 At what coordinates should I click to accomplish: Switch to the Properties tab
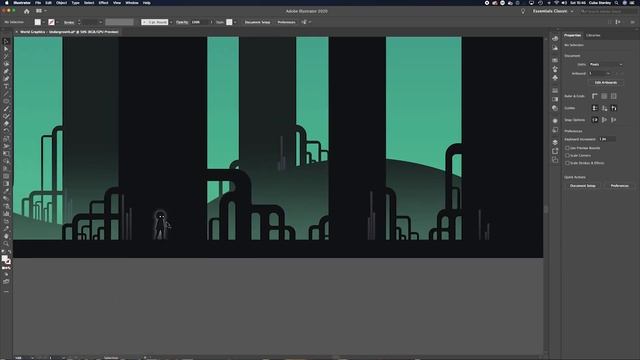(572, 36)
